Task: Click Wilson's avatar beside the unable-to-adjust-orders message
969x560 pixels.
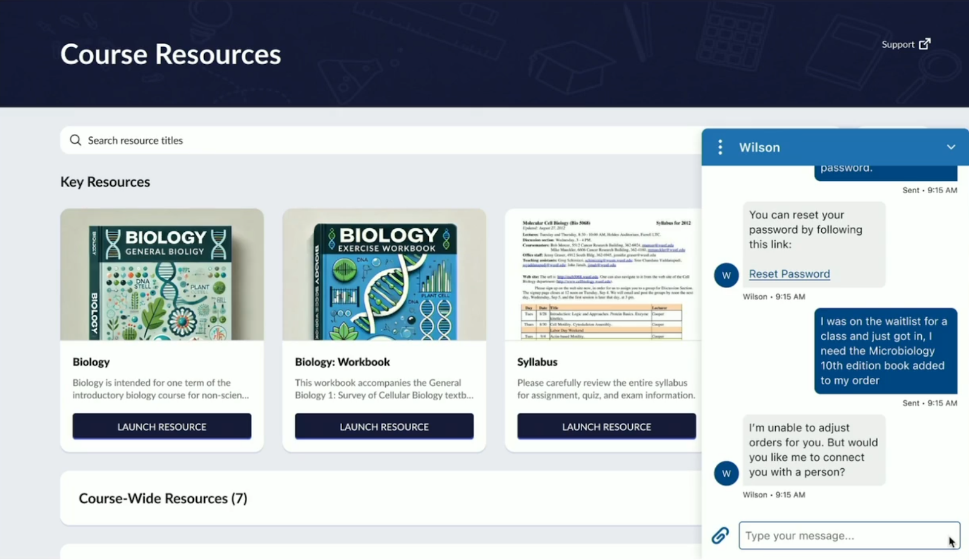Action: pyautogui.click(x=726, y=473)
